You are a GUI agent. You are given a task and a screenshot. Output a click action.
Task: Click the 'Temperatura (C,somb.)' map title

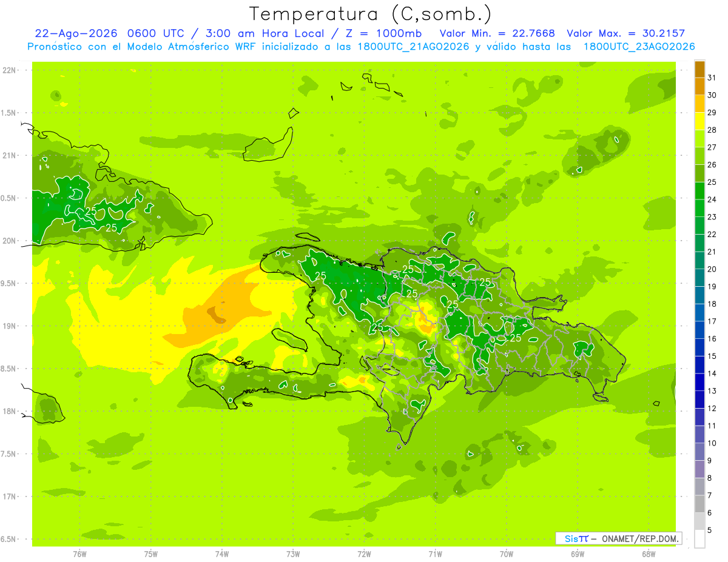coord(370,14)
